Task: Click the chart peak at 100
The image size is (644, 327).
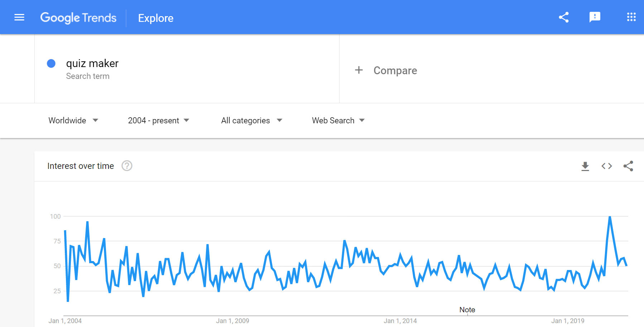Action: pos(610,217)
